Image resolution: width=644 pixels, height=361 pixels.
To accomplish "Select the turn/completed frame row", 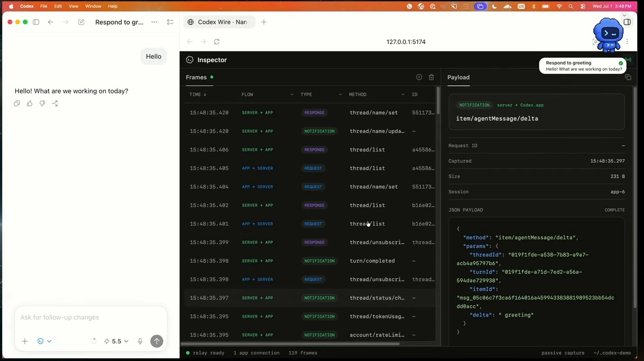I will [309, 261].
